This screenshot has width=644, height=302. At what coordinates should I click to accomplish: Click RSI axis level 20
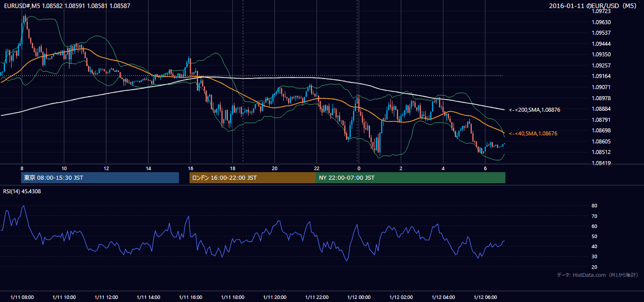(x=595, y=267)
